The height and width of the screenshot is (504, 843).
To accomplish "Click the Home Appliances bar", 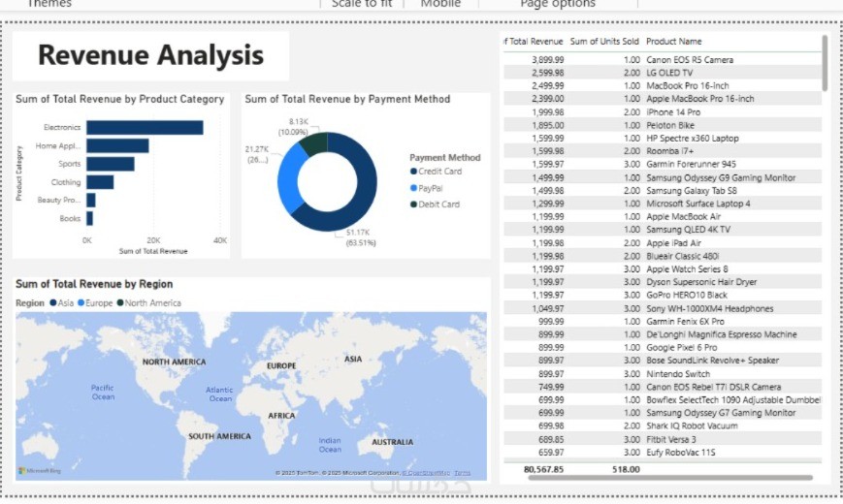I will pos(117,145).
